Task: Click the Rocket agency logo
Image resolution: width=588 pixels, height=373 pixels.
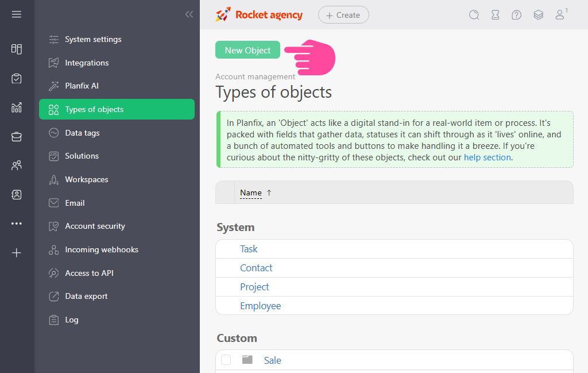Action: click(x=223, y=14)
